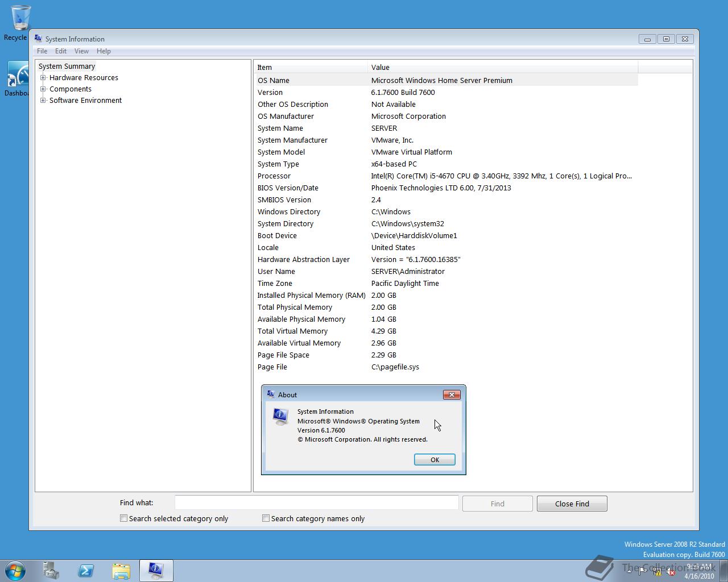Expand the Hardware Resources node
The width and height of the screenshot is (728, 582).
(x=43, y=77)
